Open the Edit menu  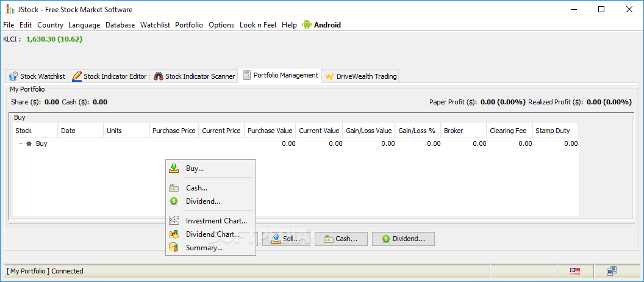click(x=26, y=25)
